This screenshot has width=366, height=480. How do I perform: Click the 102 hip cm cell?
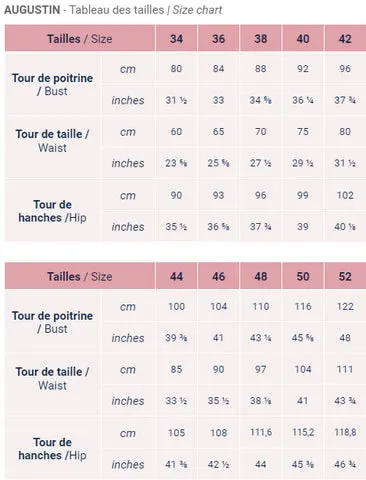point(345,195)
